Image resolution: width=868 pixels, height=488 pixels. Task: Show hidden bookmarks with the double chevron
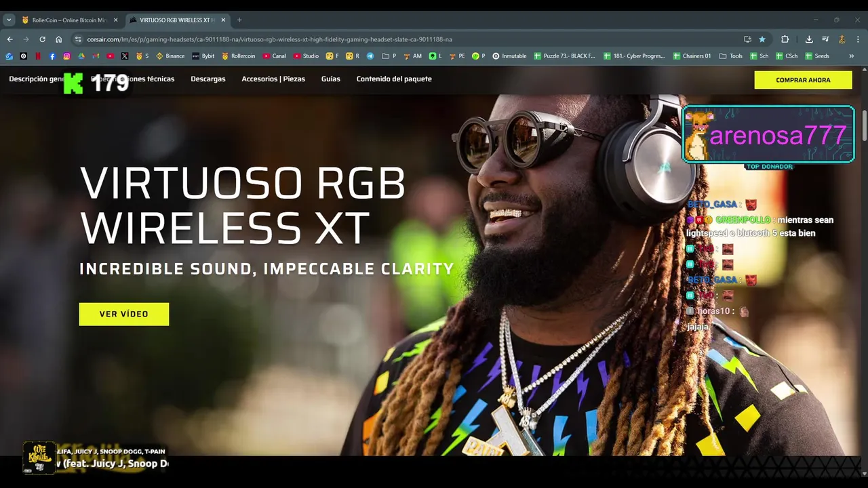pos(851,56)
